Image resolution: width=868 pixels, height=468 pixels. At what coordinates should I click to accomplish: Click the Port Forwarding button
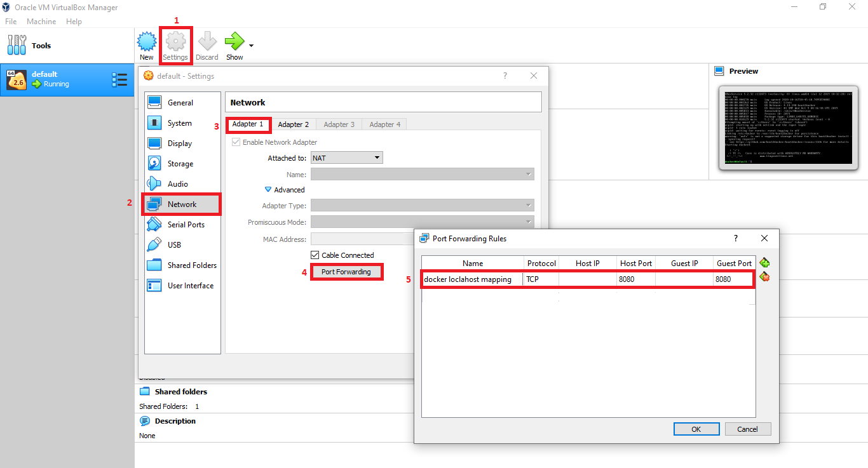[x=346, y=272]
